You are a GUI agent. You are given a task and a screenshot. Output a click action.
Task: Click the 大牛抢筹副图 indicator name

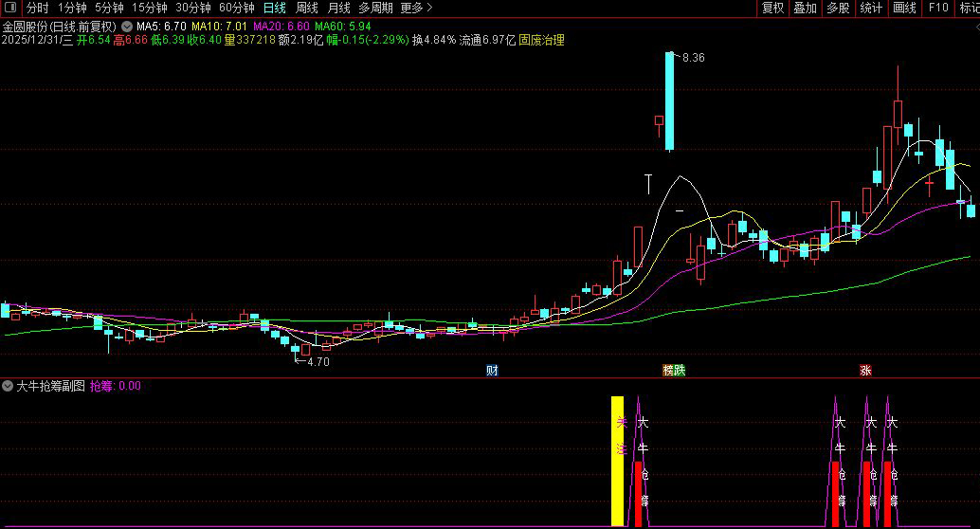click(50, 386)
